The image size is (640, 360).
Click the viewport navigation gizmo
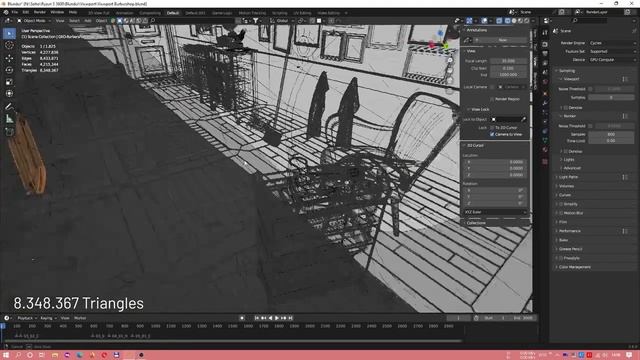coord(440,40)
